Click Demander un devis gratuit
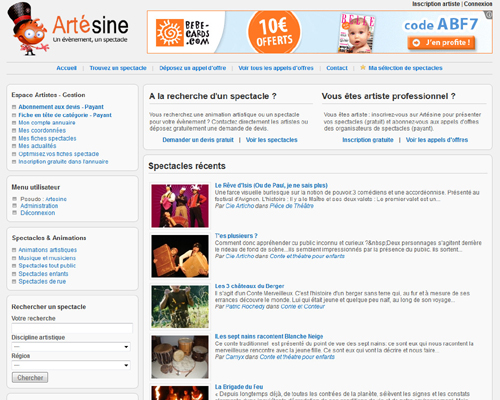 (x=198, y=140)
